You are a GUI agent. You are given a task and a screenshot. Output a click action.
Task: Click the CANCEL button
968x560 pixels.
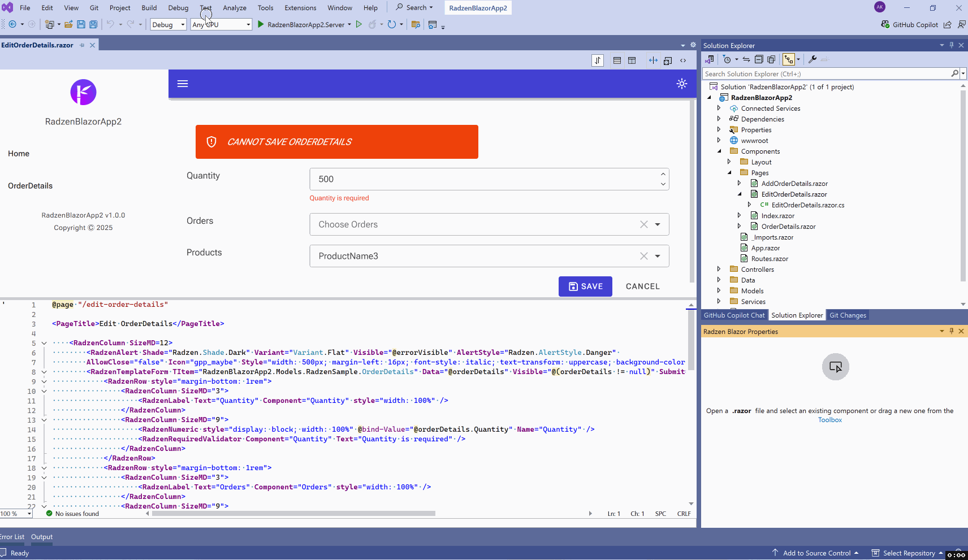coord(643,286)
